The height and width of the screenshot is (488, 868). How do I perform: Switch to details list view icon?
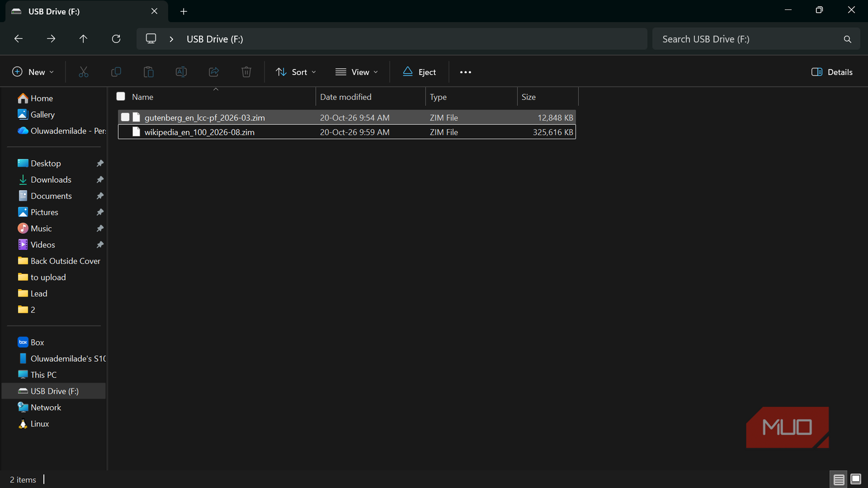838,479
